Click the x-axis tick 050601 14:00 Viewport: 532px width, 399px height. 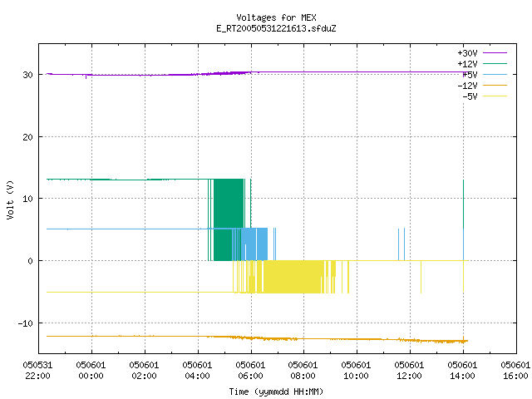462,371
